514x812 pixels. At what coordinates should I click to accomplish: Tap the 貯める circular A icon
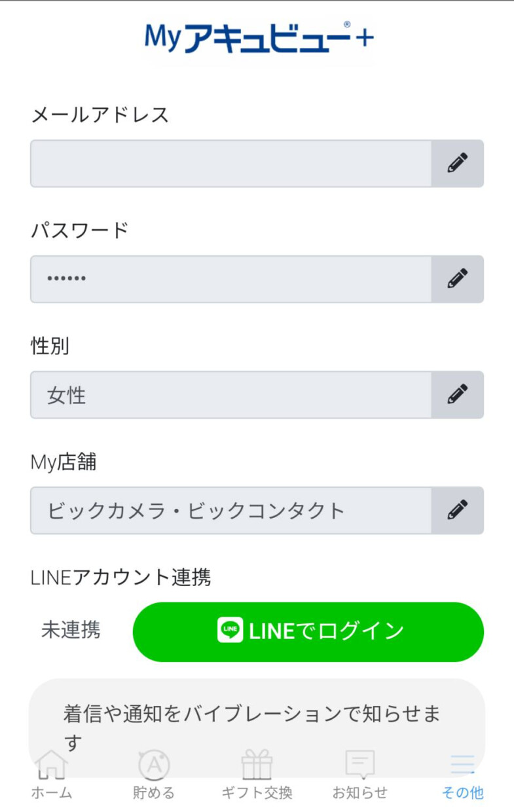click(154, 764)
